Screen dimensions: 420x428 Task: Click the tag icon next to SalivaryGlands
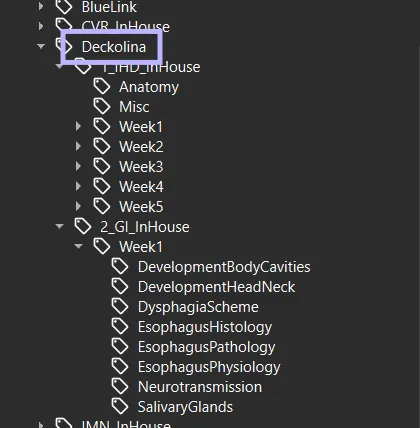120,406
